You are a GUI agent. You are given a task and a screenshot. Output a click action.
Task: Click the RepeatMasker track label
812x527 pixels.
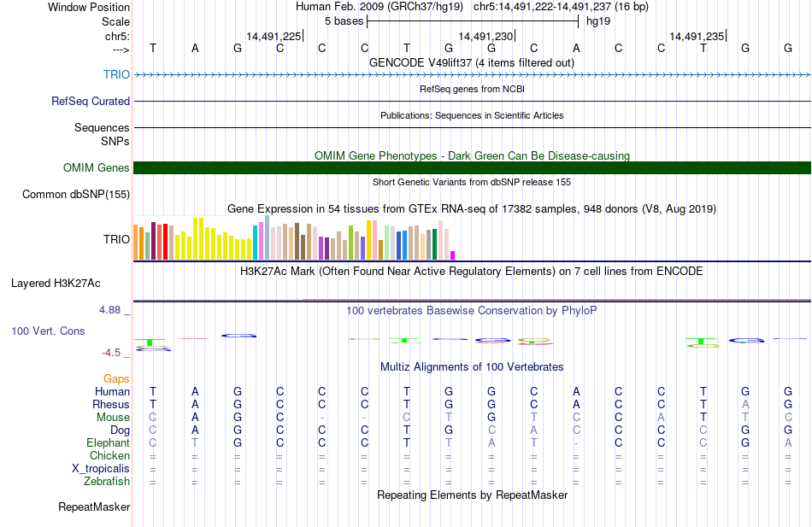(x=94, y=507)
